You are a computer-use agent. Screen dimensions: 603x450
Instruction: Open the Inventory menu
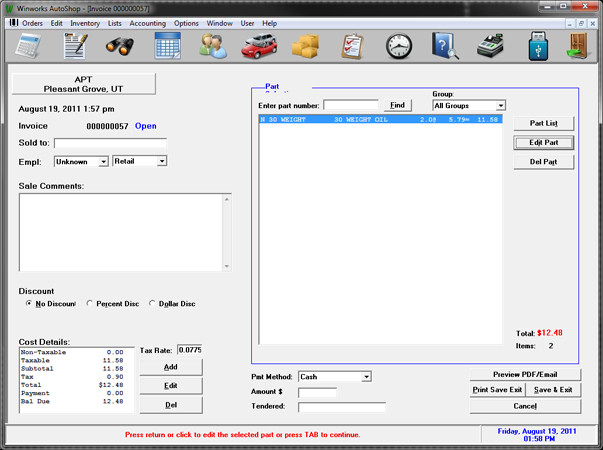[x=85, y=23]
